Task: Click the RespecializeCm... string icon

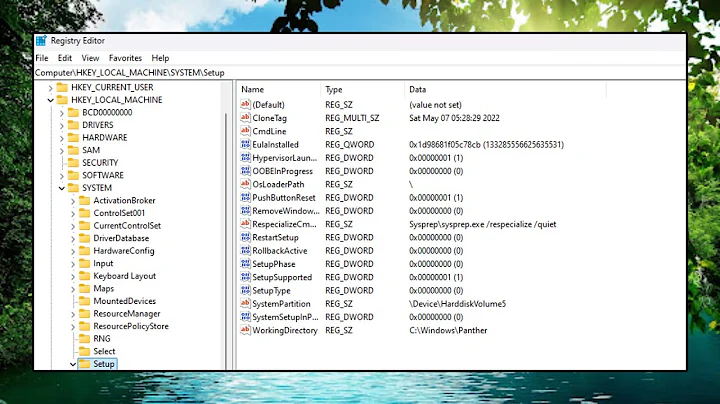Action: (x=245, y=224)
